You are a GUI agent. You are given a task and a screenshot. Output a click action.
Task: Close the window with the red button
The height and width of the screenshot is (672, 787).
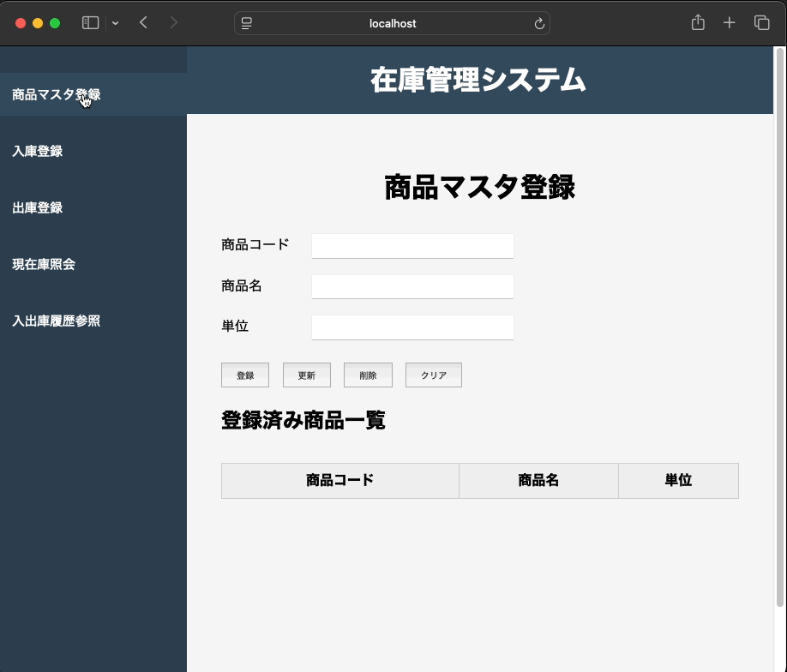(21, 23)
